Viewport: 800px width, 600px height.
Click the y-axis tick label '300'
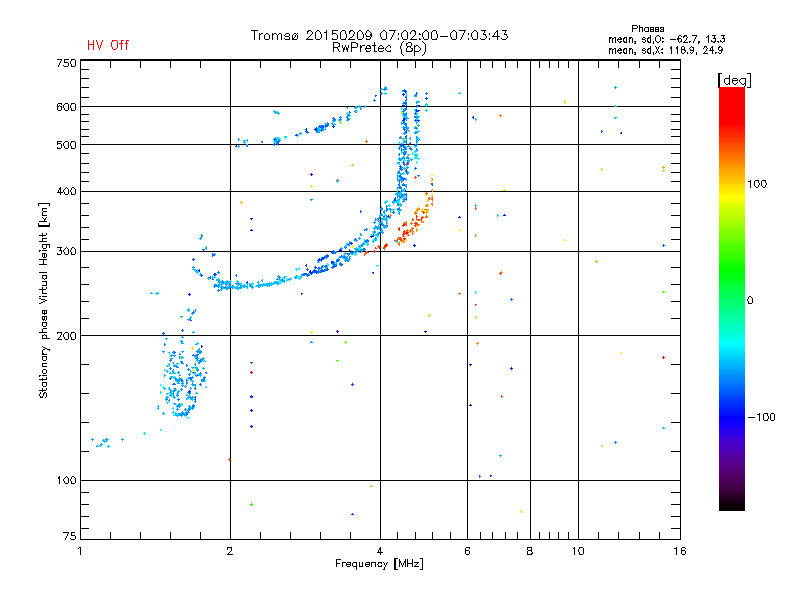coord(66,251)
